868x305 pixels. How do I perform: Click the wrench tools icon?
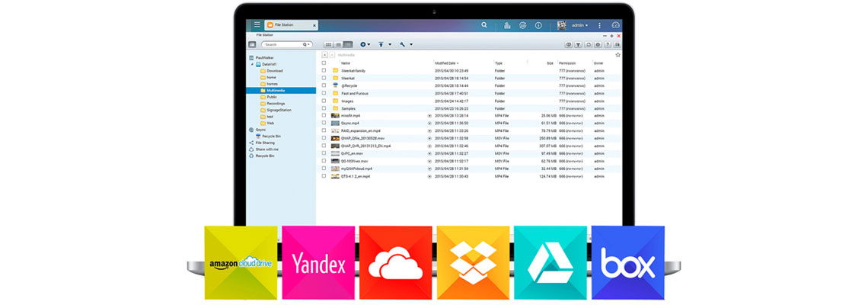pos(403,44)
